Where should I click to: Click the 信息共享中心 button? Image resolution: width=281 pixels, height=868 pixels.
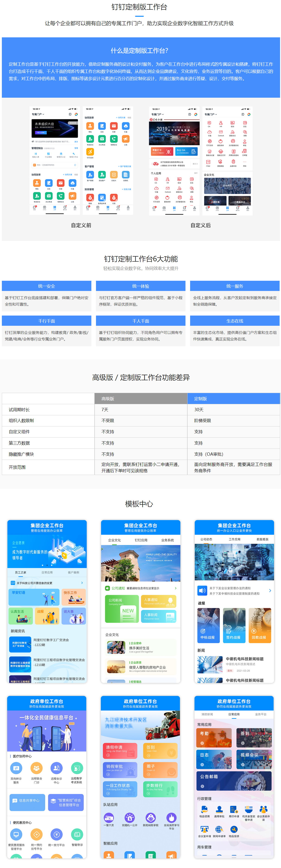point(27,801)
